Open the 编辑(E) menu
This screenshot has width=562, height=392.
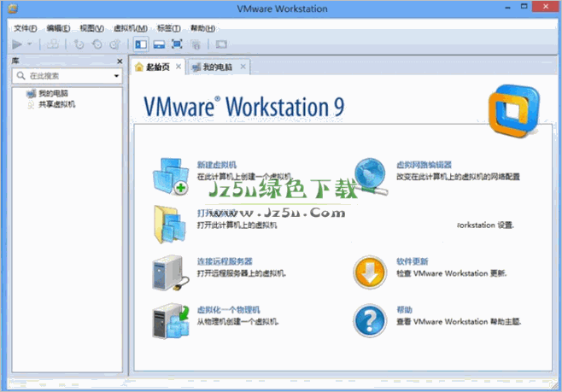[58, 28]
